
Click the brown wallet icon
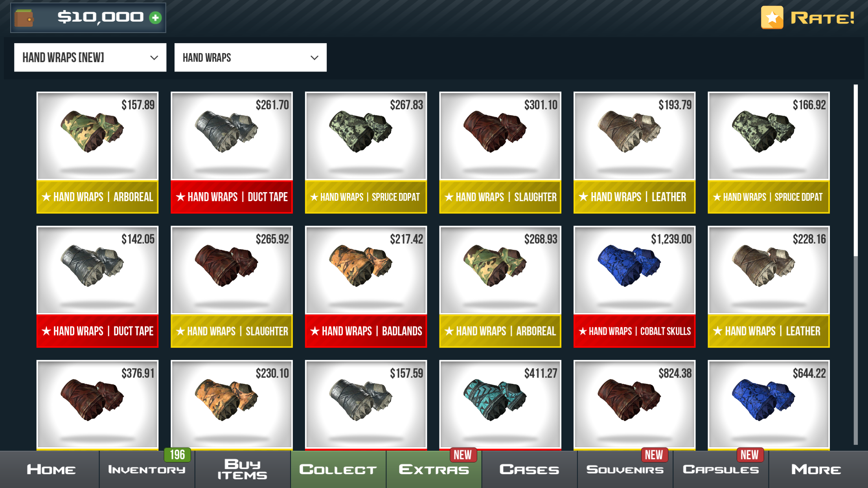24,18
